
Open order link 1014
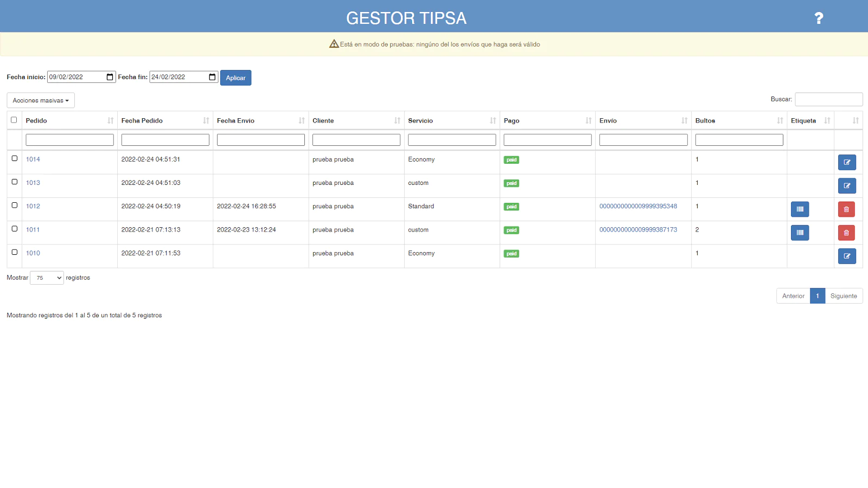click(x=33, y=159)
